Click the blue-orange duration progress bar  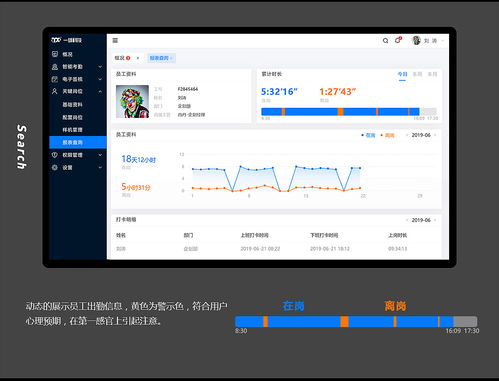pyautogui.click(x=349, y=112)
